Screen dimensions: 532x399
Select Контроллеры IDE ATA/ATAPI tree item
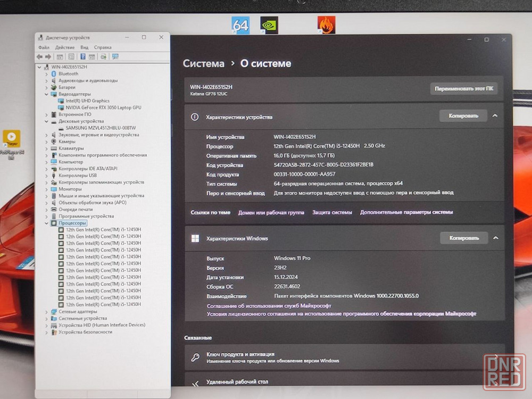[x=88, y=169]
